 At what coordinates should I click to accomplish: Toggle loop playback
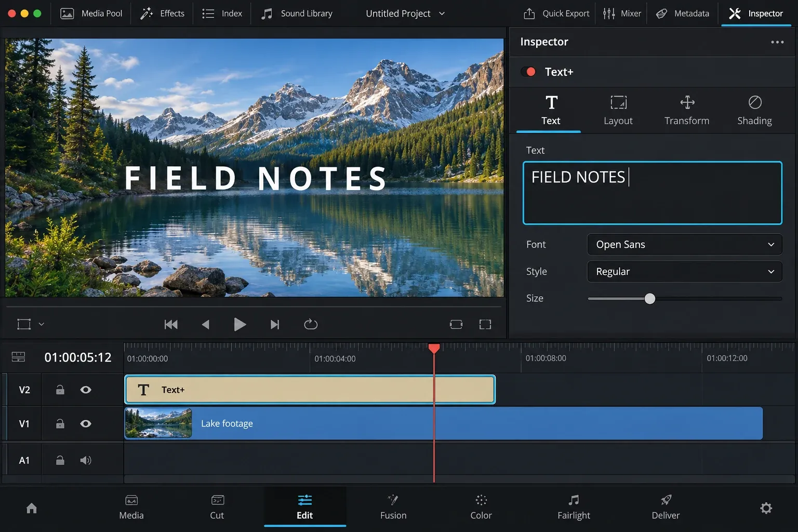click(x=311, y=324)
